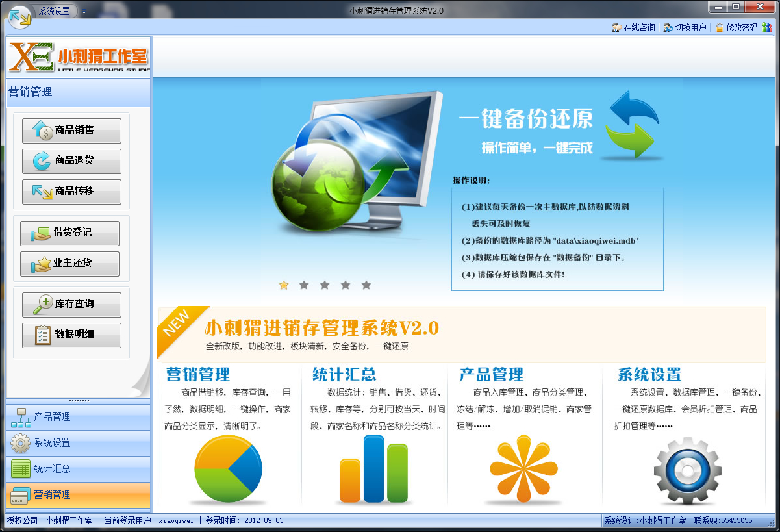This screenshot has height=532, width=780.
Task: Click the 业主还货 owner return icon
Action: point(69,264)
